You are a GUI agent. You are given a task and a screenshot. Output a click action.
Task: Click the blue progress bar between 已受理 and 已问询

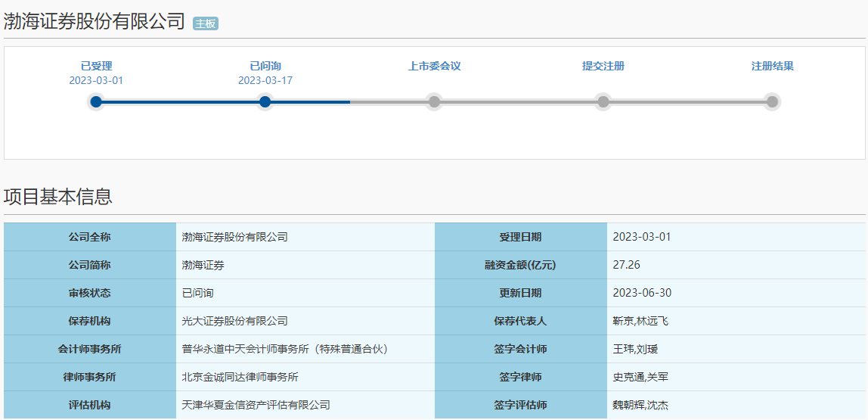coord(180,102)
